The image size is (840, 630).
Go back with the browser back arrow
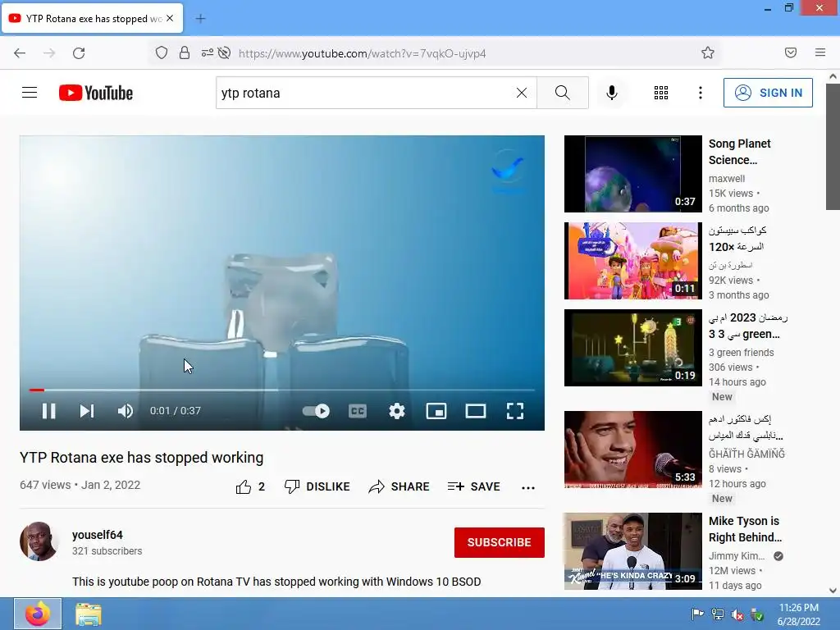(x=20, y=53)
